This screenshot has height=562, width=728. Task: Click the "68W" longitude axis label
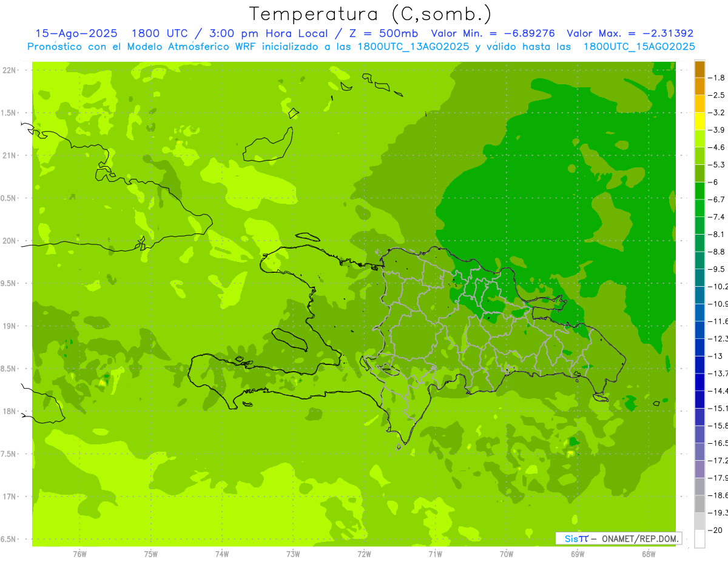649,554
